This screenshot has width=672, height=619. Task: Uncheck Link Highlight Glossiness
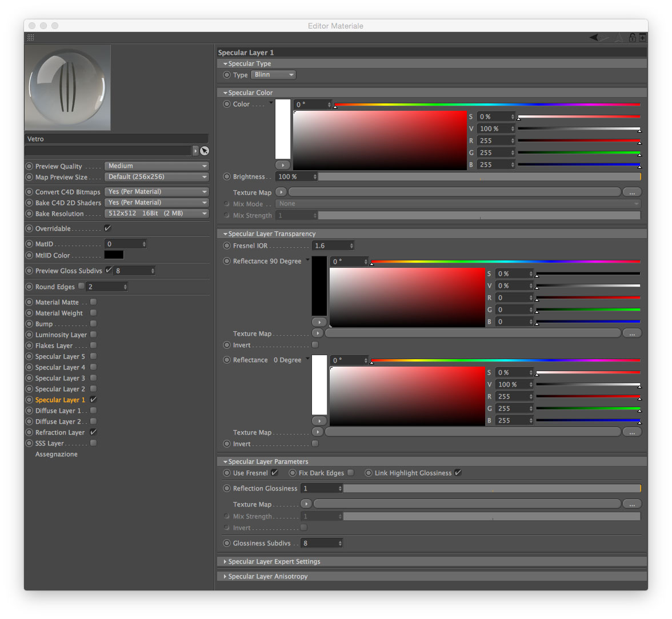click(458, 473)
